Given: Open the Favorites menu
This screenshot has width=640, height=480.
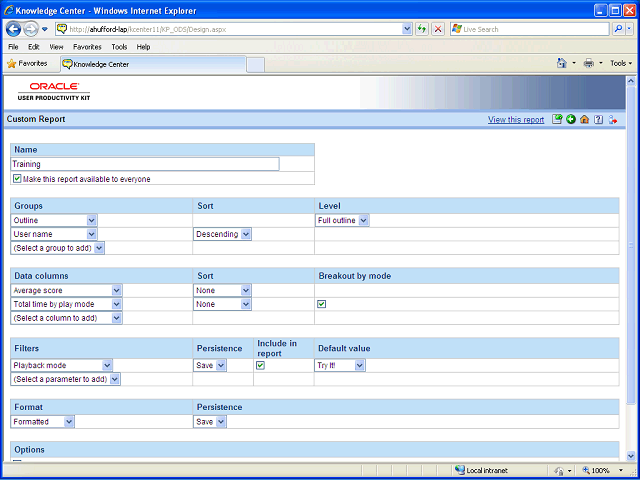Looking at the screenshot, I should (87, 47).
